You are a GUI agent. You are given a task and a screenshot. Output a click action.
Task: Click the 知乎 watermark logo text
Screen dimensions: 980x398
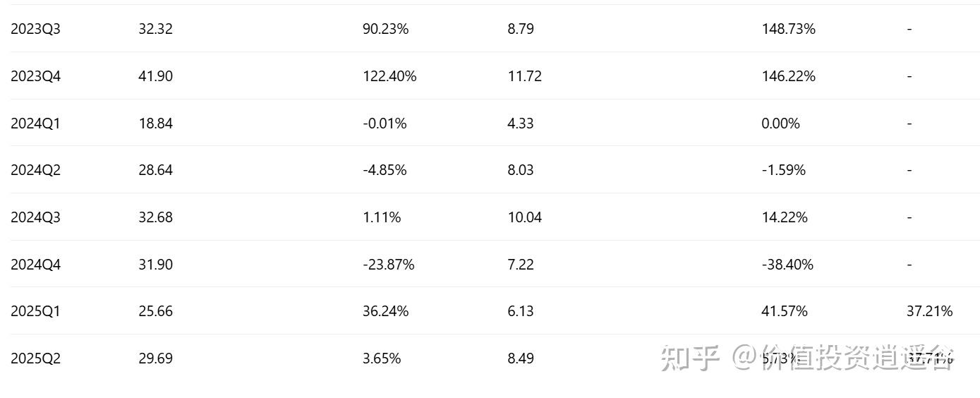point(690,358)
